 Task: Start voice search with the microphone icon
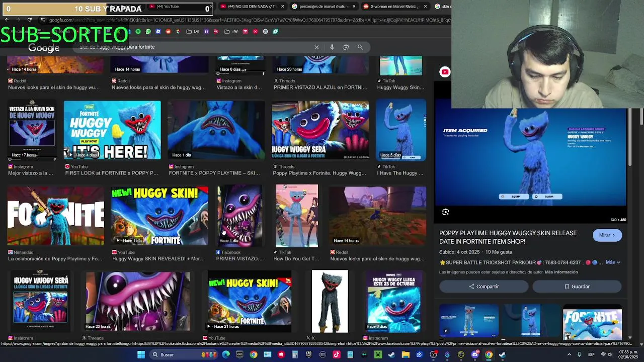[x=332, y=47]
